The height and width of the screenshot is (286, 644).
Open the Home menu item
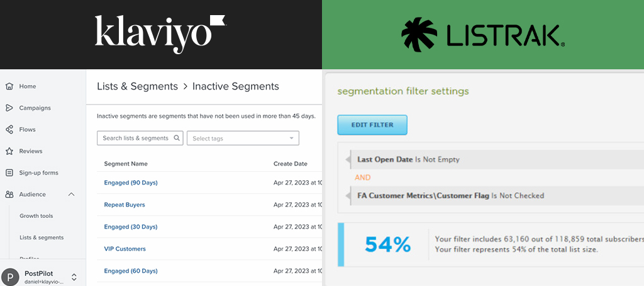(x=28, y=86)
